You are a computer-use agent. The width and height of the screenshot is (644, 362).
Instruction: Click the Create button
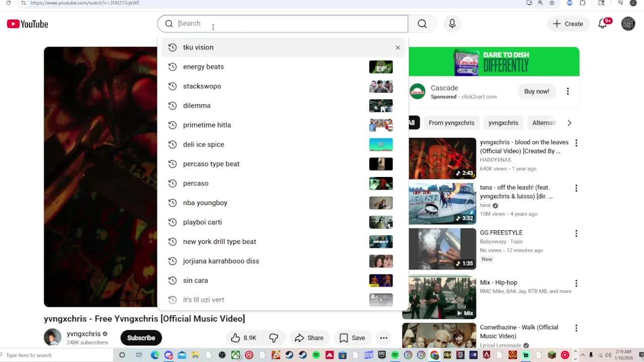click(568, 24)
